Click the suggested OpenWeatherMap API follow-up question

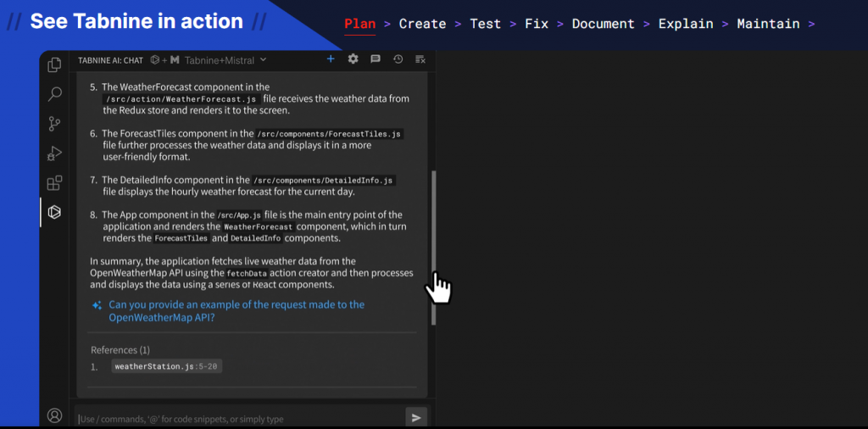pos(236,311)
